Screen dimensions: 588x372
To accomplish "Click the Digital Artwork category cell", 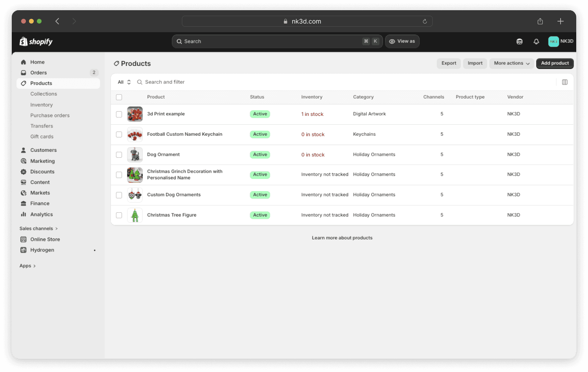I will tap(369, 114).
